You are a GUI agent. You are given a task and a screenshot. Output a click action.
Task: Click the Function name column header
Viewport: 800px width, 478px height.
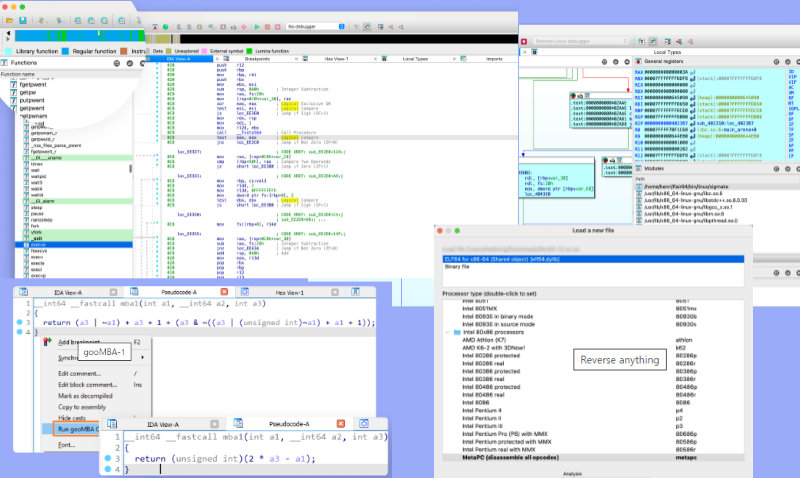click(18, 74)
